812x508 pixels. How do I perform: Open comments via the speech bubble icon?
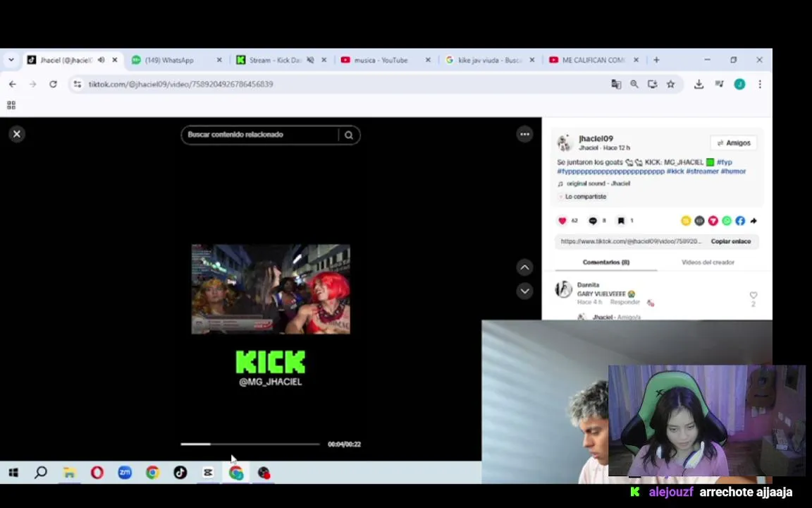(593, 221)
